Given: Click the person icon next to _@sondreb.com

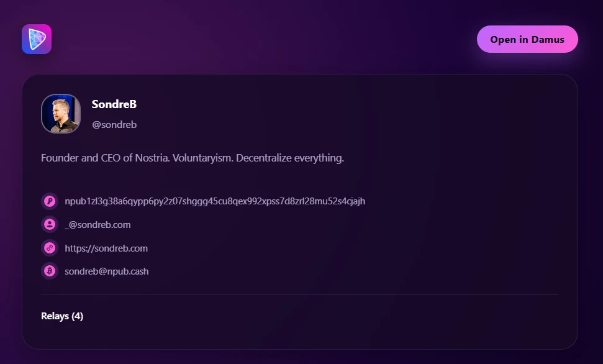Looking at the screenshot, I should 50,225.
